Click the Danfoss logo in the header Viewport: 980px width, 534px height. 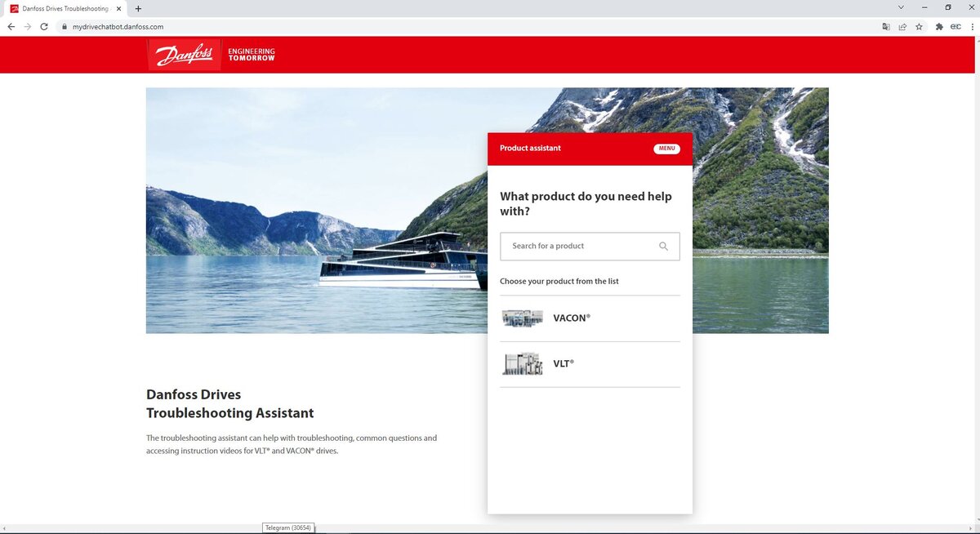[x=185, y=55]
